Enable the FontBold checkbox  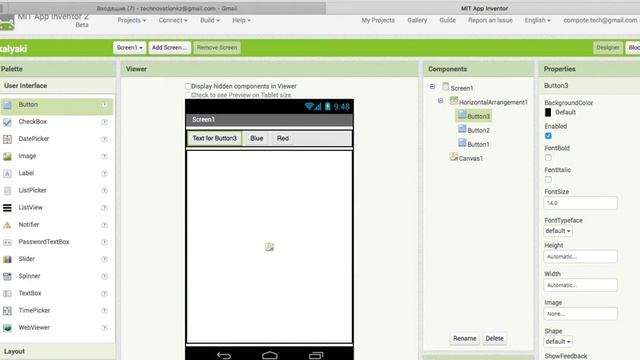tap(548, 158)
